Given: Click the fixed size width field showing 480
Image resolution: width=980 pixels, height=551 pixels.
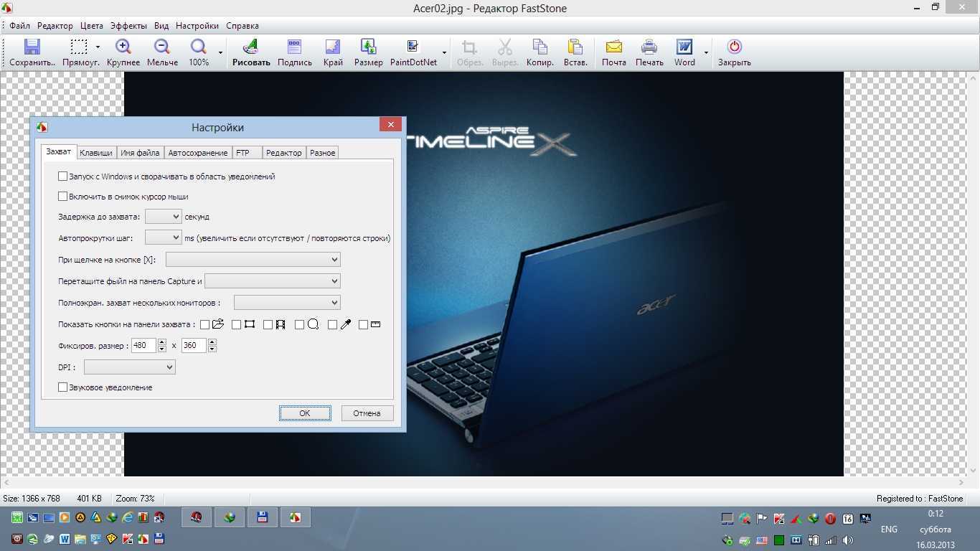Looking at the screenshot, I should [x=144, y=345].
